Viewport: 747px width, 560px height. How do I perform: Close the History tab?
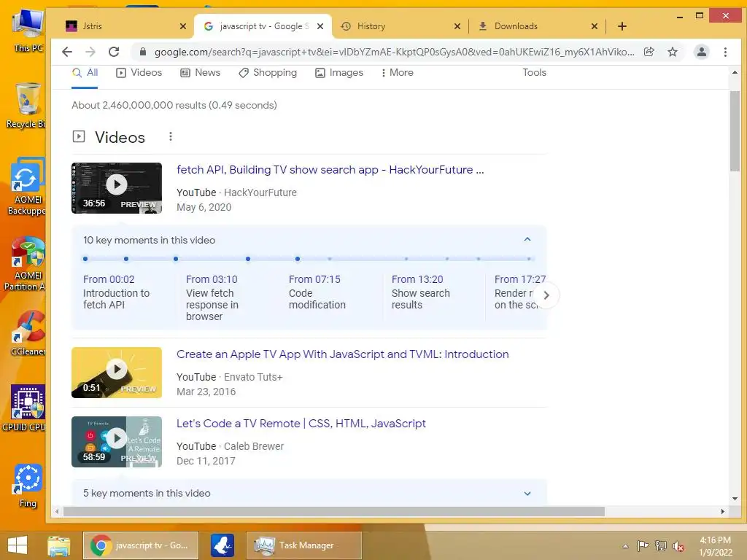(x=457, y=26)
